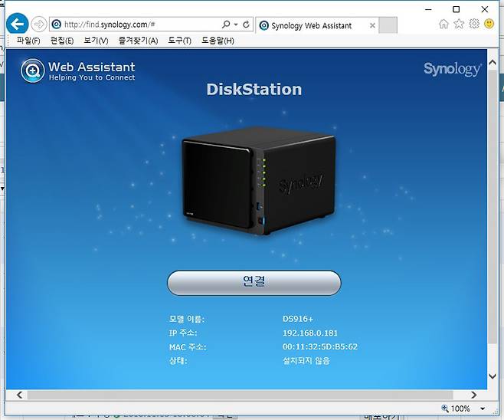
Task: Open the 100% zoom level dropdown arrow
Action: [483, 409]
